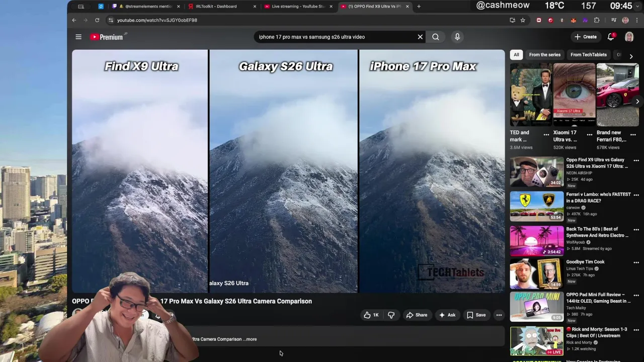Clear the YouTube search box text
Screen dimensions: 644x362
pos(420,37)
